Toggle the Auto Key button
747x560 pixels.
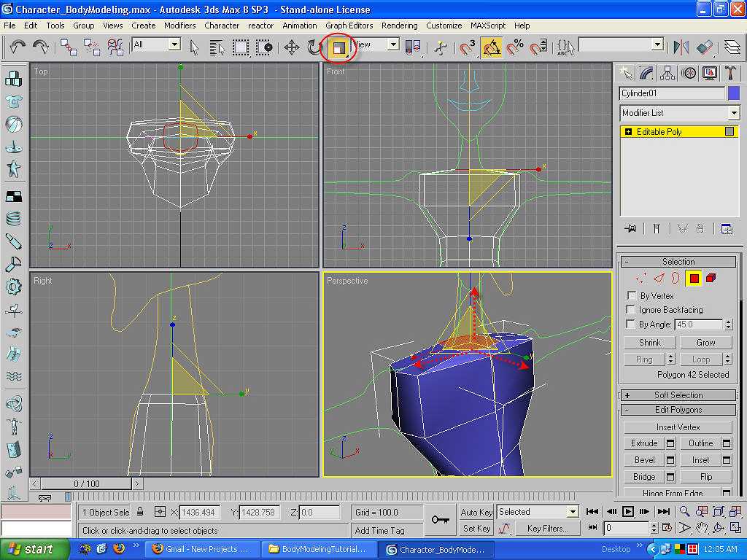[476, 512]
